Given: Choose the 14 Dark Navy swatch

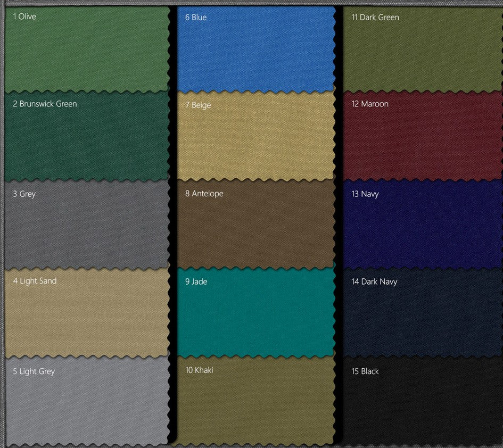Looking at the screenshot, I should point(422,313).
